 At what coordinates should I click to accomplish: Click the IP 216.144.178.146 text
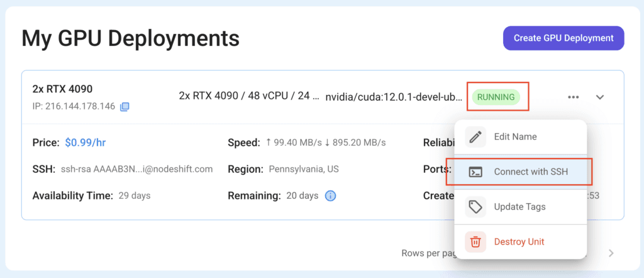click(x=74, y=107)
